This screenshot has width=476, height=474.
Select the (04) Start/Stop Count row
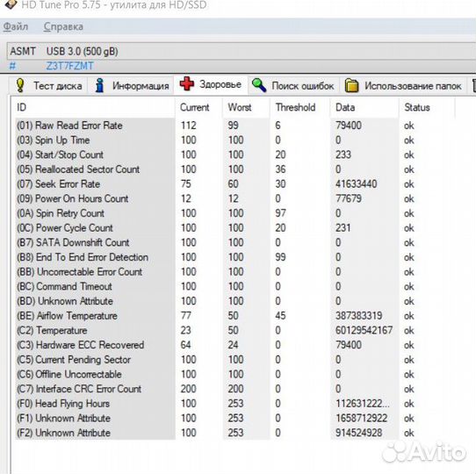tap(235, 154)
